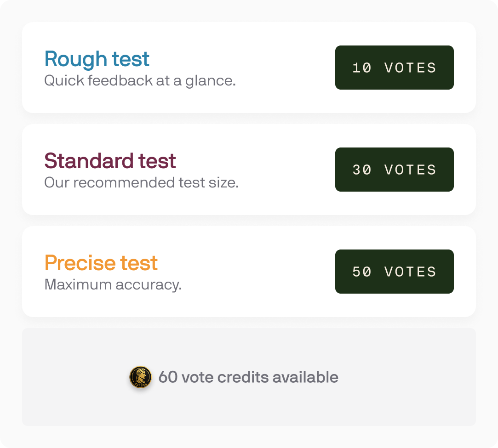The height and width of the screenshot is (448, 498).
Task: Click the 60 vote credits available text
Action: tap(248, 377)
